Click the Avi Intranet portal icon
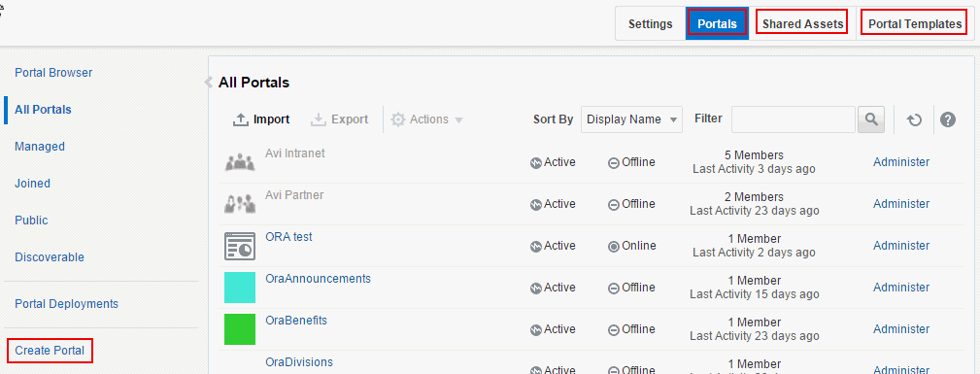 pos(240,162)
